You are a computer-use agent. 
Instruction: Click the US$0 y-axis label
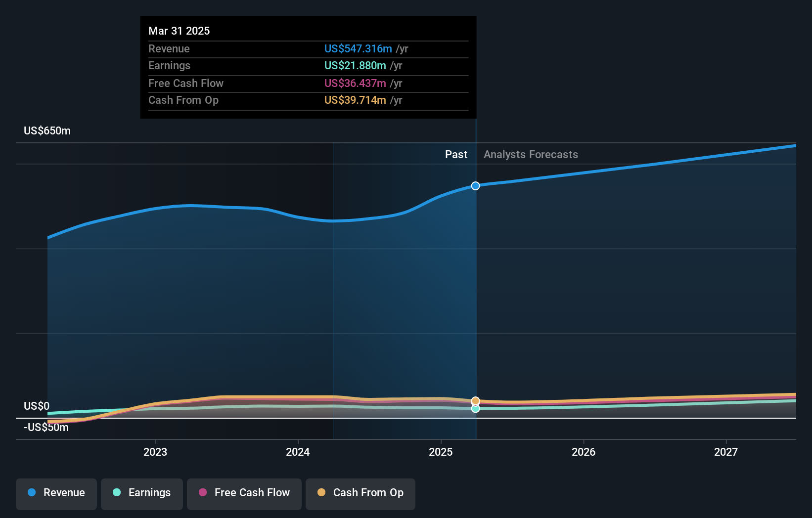click(x=37, y=406)
